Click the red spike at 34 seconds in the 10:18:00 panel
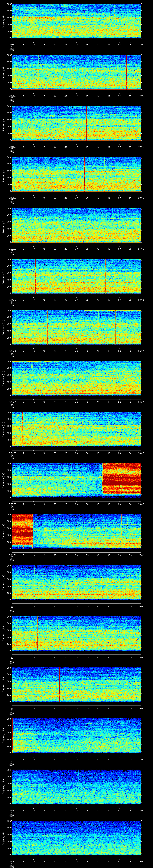This screenshot has width=153, height=868. point(86,123)
